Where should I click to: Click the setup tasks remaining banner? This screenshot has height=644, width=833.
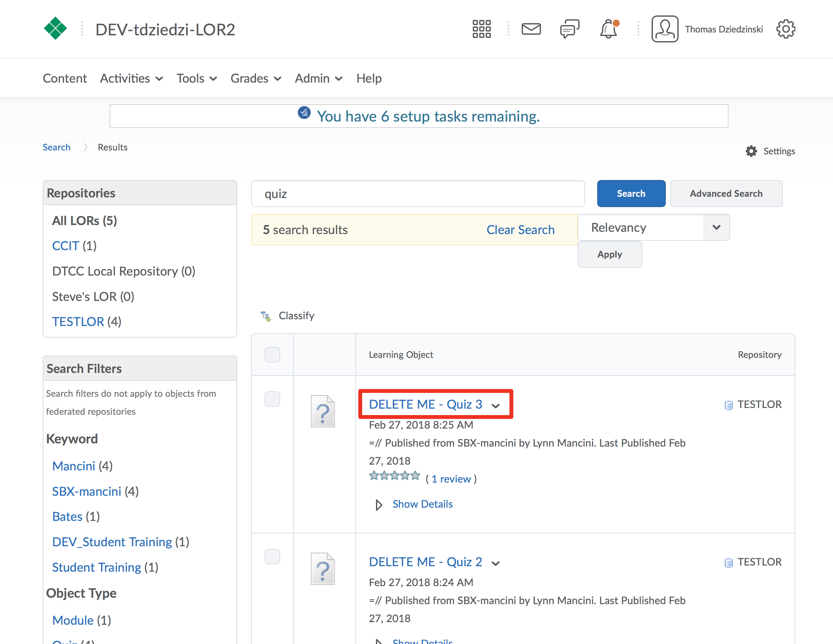point(419,116)
